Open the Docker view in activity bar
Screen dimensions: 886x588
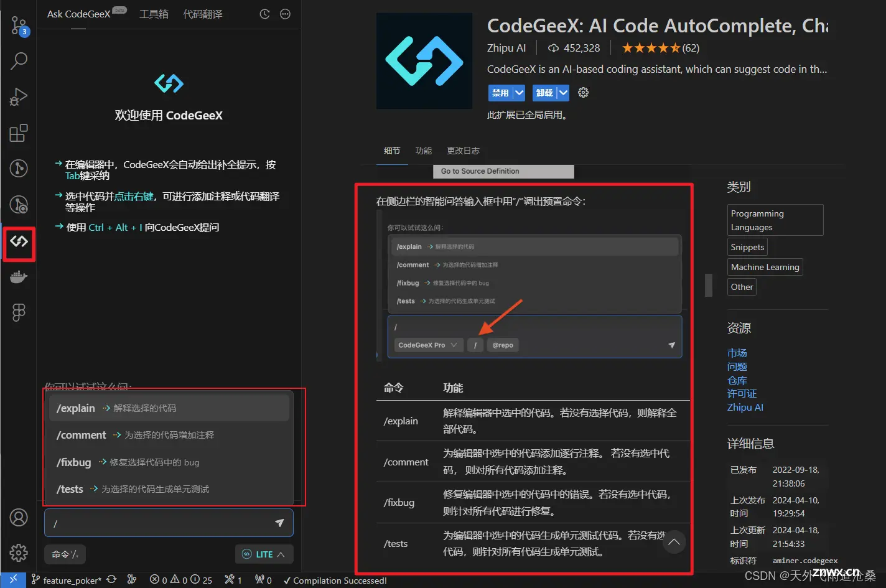(x=19, y=277)
